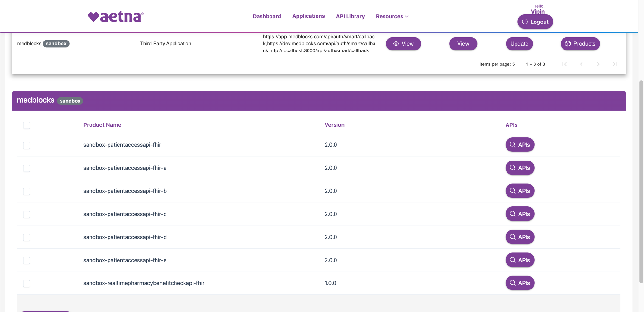Update the medblocks application

tap(519, 44)
